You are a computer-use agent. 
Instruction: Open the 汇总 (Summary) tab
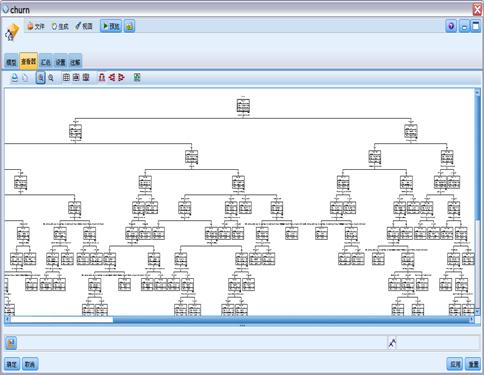click(x=46, y=62)
